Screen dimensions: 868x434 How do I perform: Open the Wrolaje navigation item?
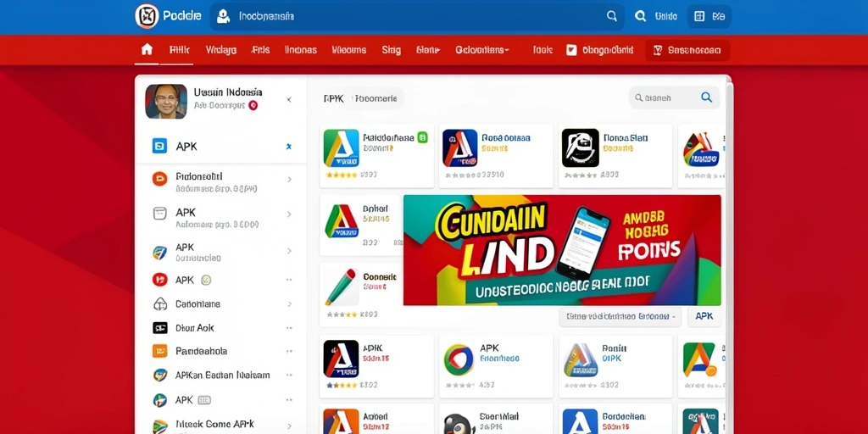tap(221, 50)
